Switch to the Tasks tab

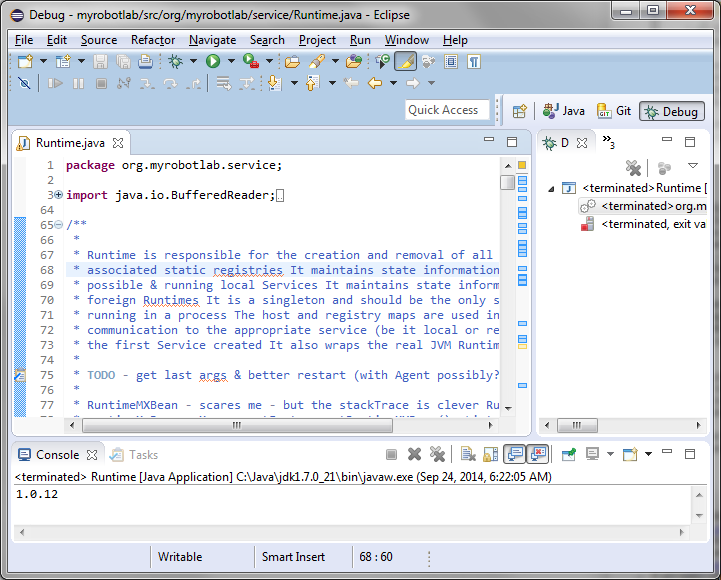coord(134,455)
